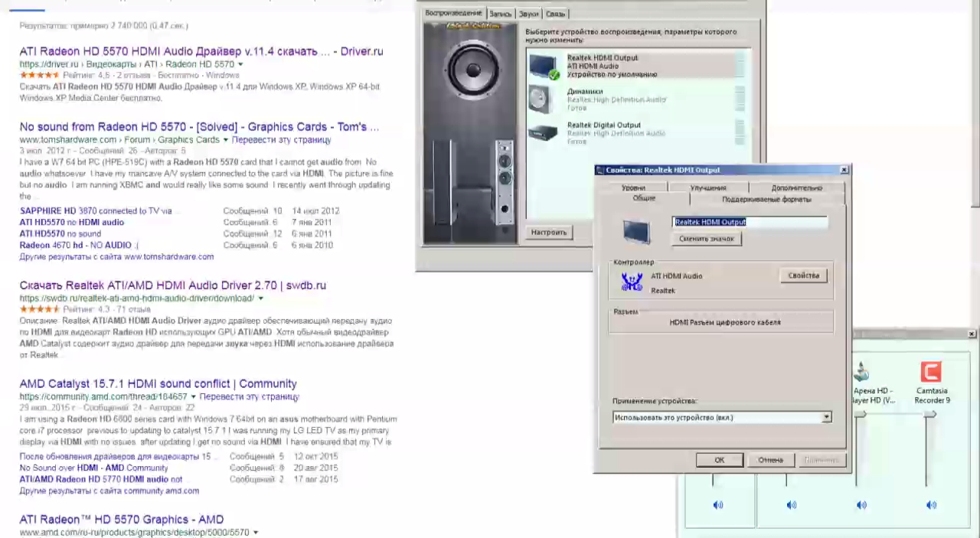Image resolution: width=980 pixels, height=538 pixels.
Task: Open the ATI HD5570 no HDMI audio link
Action: point(72,222)
